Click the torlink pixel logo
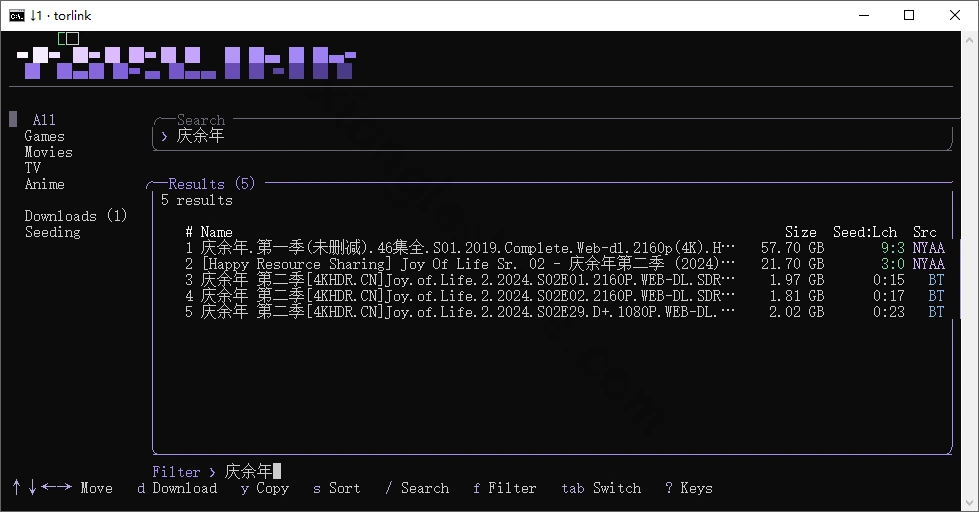 pyautogui.click(x=185, y=62)
